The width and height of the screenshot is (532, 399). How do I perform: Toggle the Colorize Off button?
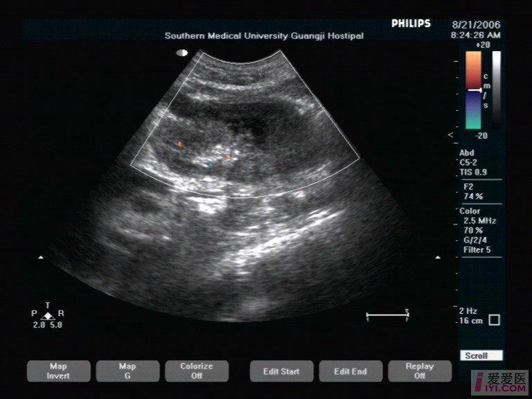coord(196,371)
